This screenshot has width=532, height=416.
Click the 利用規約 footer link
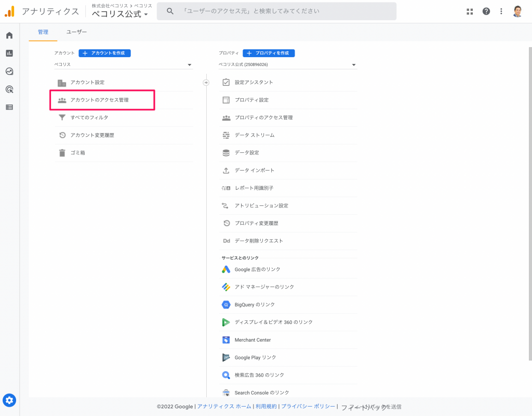[267, 407]
